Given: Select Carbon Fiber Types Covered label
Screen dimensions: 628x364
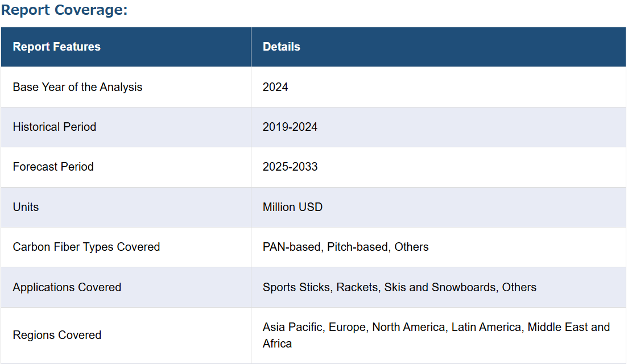Looking at the screenshot, I should (x=86, y=247).
